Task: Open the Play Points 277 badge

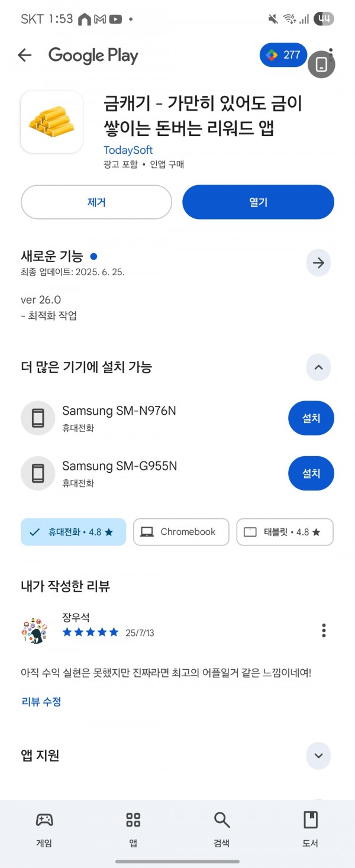Action: 283,55
